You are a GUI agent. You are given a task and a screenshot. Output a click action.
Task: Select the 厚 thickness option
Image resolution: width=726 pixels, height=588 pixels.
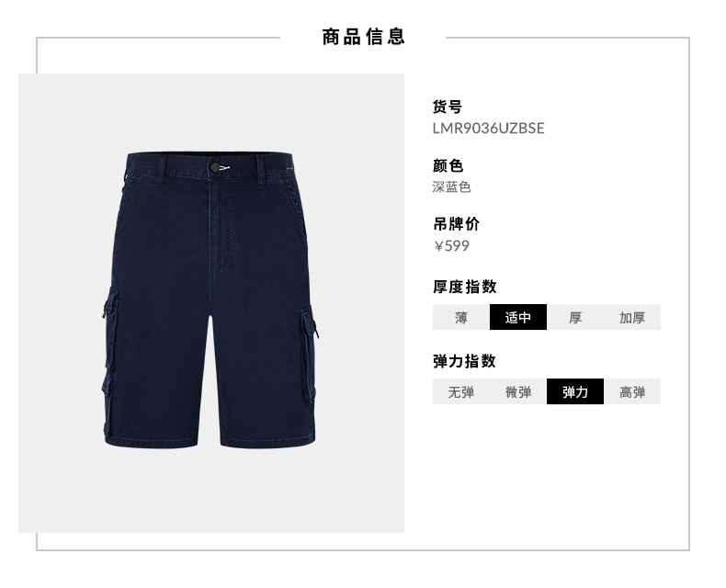tap(575, 317)
